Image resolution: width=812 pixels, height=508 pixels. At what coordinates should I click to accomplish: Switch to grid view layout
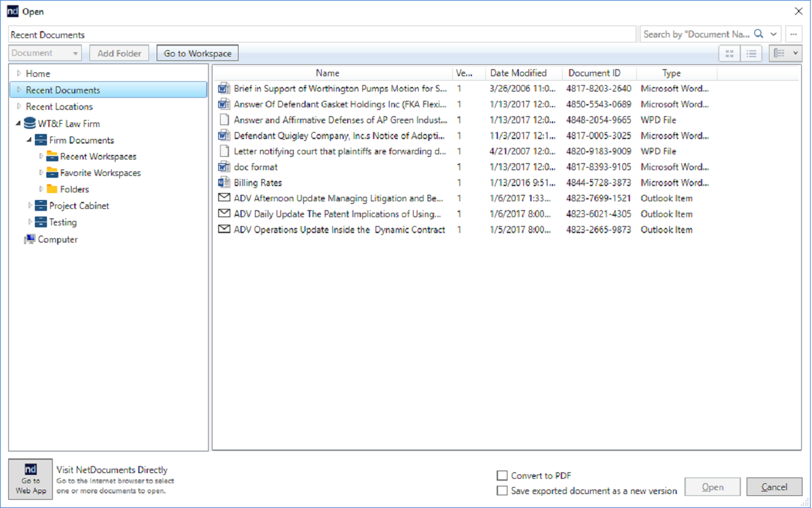728,53
